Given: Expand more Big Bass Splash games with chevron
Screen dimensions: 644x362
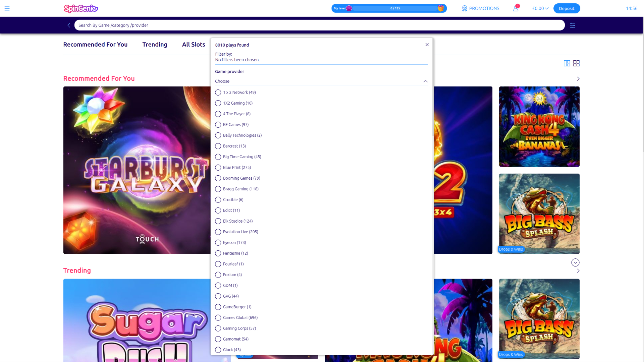Looking at the screenshot, I should (x=576, y=263).
